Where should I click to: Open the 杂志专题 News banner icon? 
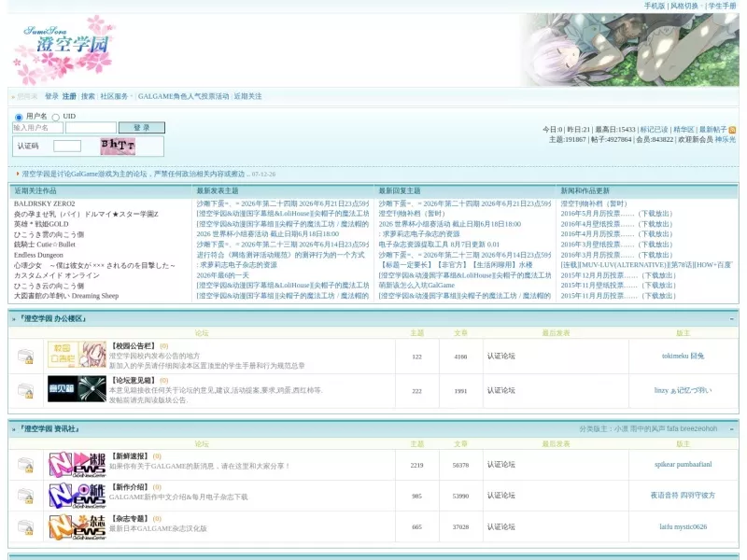[77, 527]
